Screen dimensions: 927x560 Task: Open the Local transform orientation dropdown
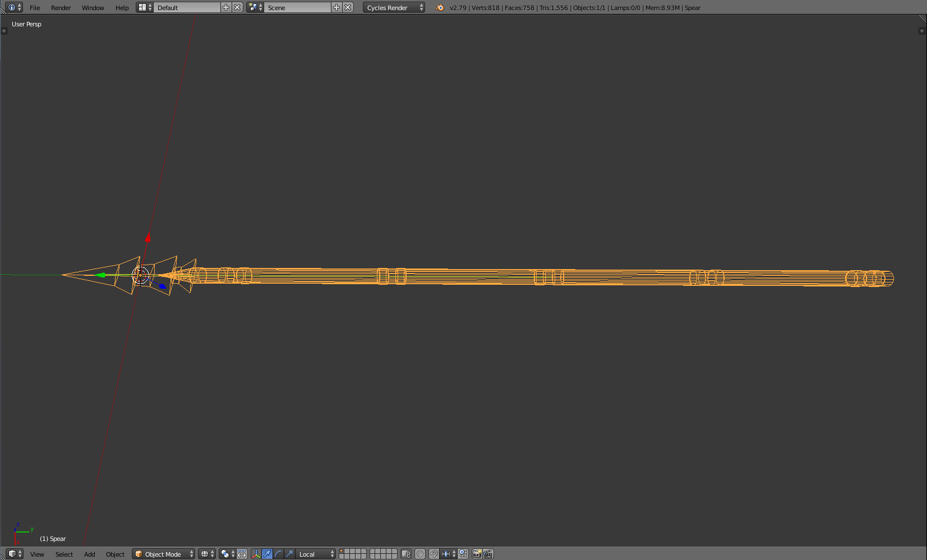pyautogui.click(x=314, y=554)
